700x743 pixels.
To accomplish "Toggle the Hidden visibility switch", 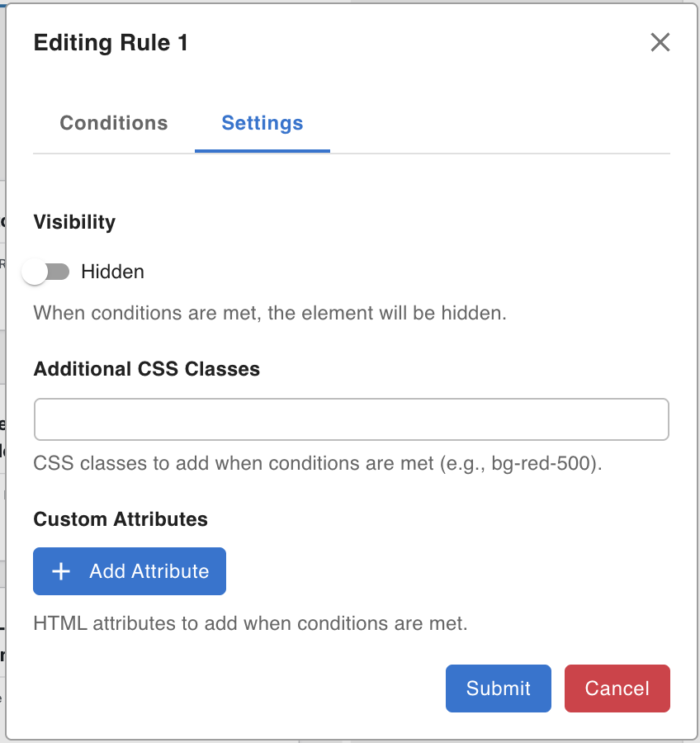I will [x=47, y=272].
